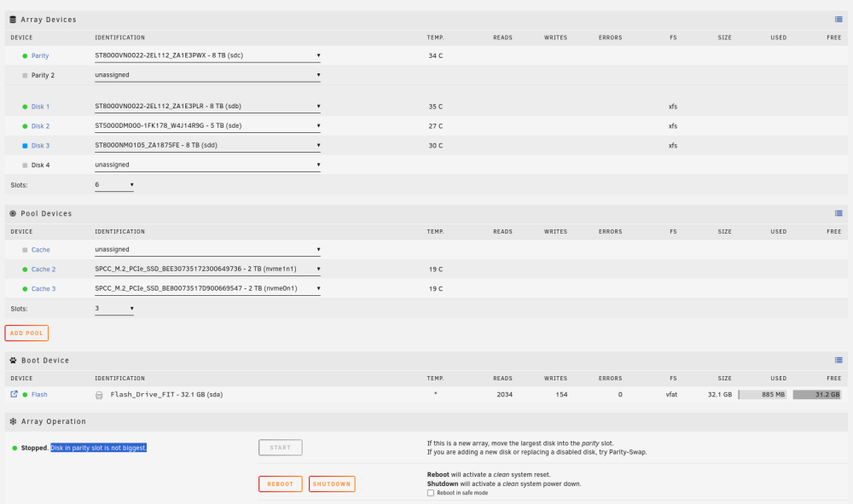Open the Flash boot device link
Viewport: 853px width, 504px height.
coord(39,395)
